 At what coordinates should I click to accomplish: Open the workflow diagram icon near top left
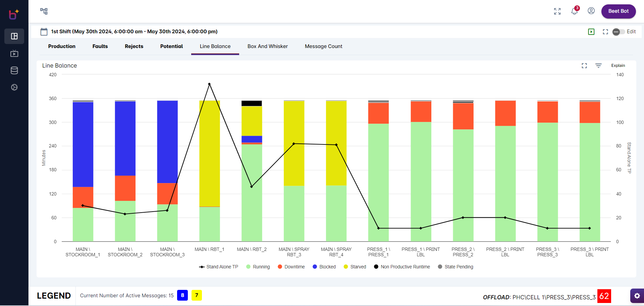pyautogui.click(x=43, y=11)
